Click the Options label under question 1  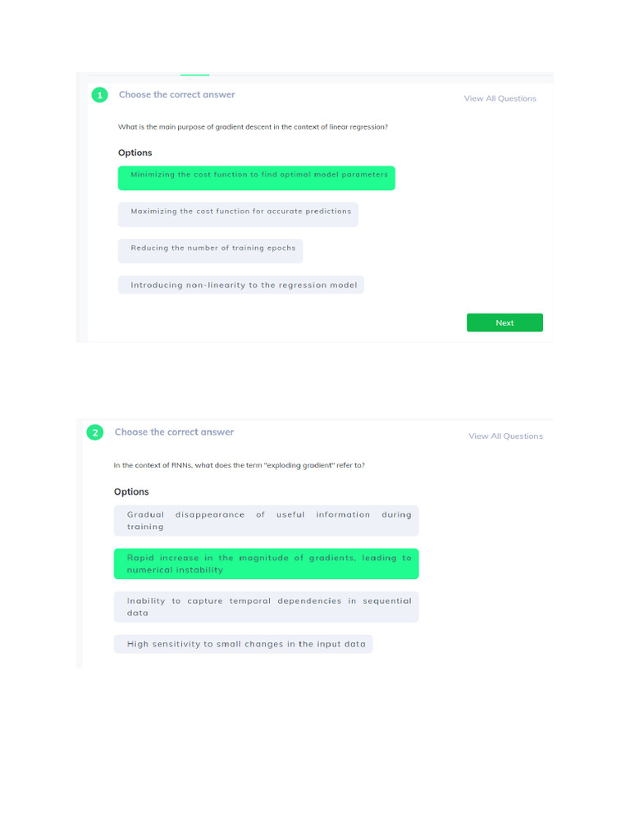[x=135, y=153]
